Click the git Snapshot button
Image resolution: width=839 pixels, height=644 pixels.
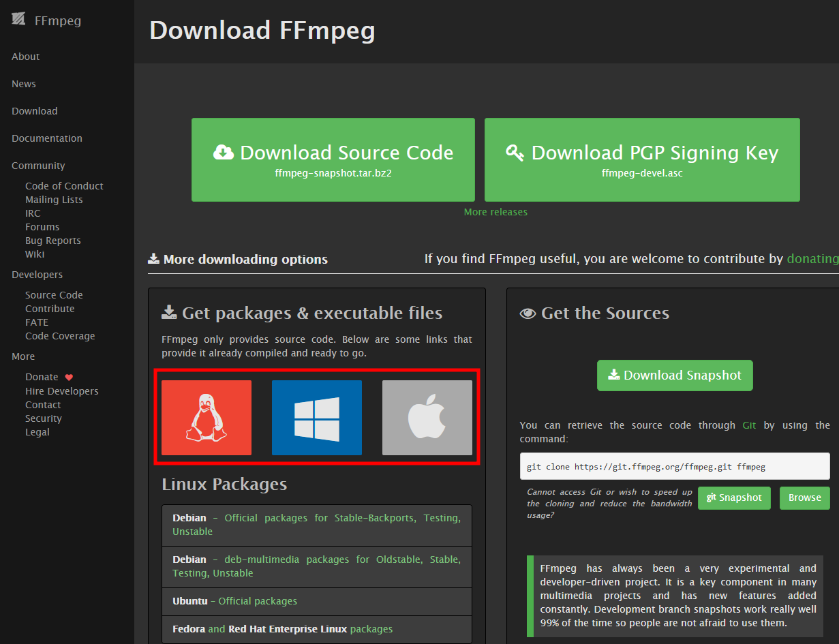pos(734,498)
